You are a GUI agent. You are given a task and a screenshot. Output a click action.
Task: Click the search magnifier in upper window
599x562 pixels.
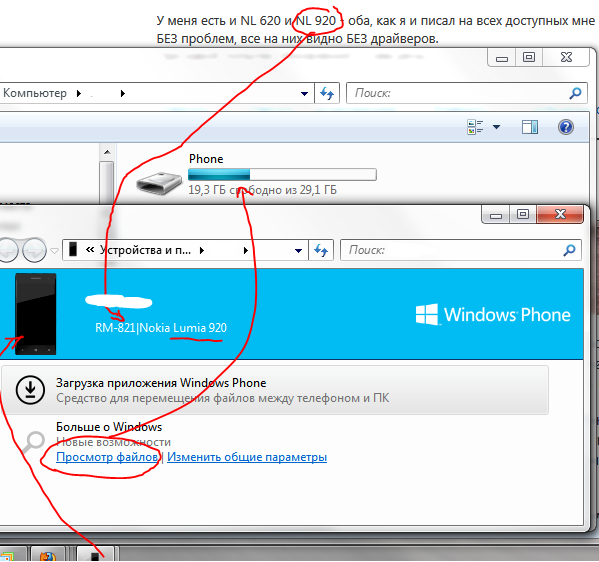575,93
